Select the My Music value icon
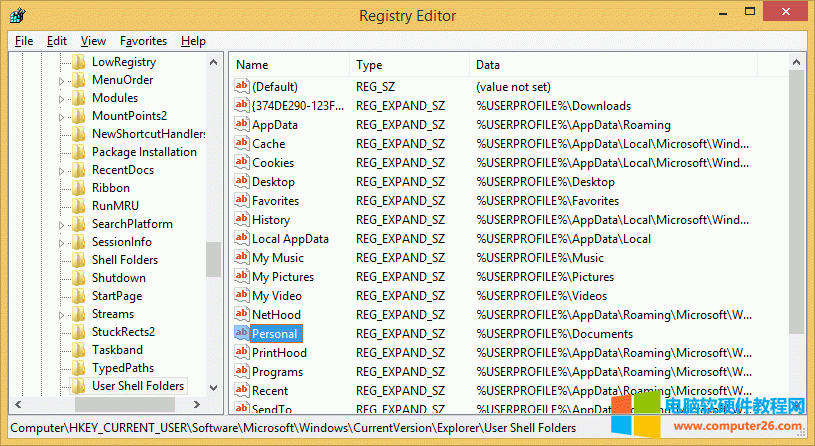Viewport: 815px width, 446px height. point(241,258)
